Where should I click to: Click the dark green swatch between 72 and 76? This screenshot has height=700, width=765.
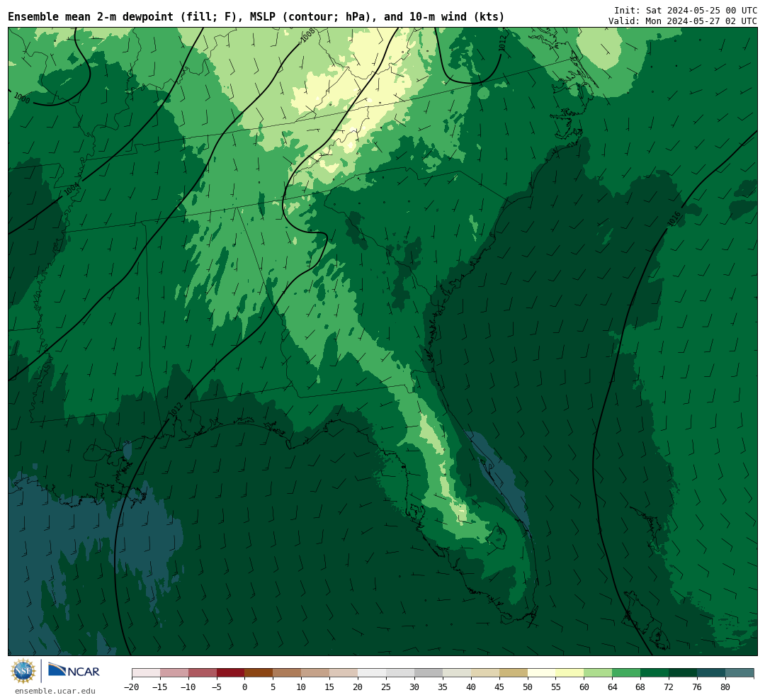tap(683, 673)
